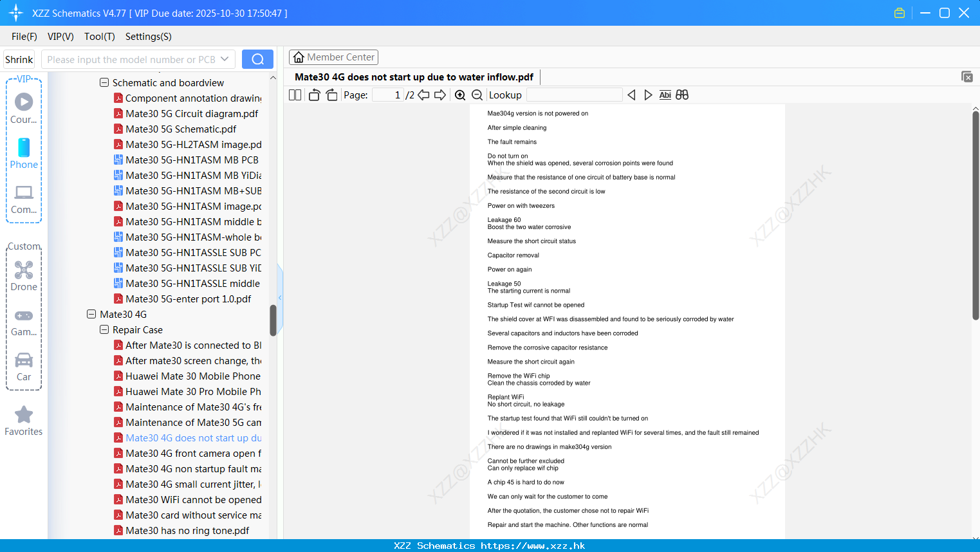Open the VIP menu

(x=60, y=37)
